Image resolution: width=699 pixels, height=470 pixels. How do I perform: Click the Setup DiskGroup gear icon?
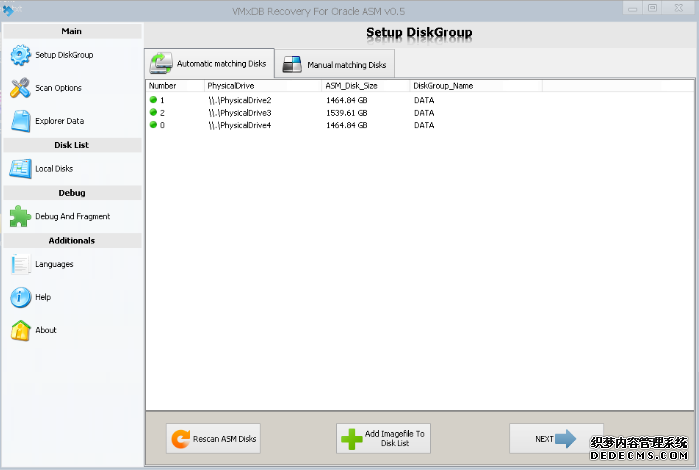click(20, 55)
